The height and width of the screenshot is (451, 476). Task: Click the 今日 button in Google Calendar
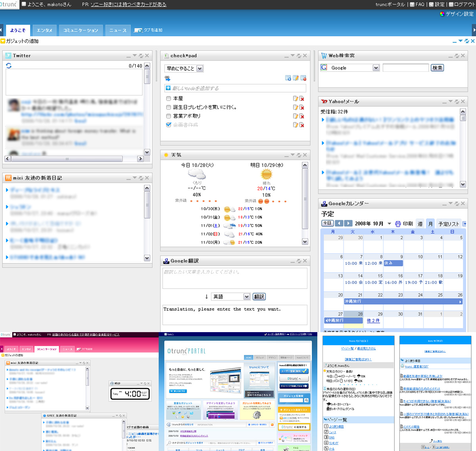point(327,223)
